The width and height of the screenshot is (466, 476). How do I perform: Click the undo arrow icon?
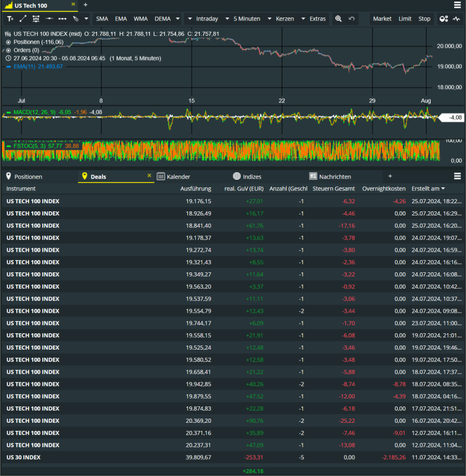351,19
